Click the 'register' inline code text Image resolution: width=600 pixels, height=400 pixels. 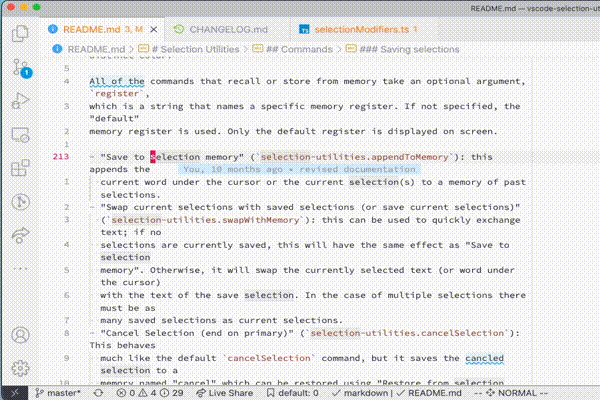(x=117, y=94)
